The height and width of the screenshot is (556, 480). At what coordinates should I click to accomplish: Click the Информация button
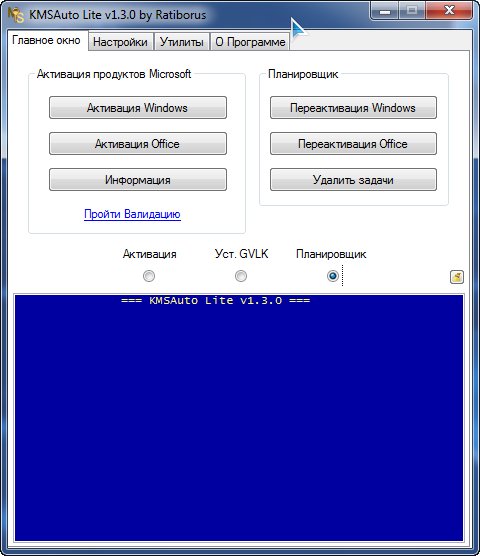click(138, 179)
